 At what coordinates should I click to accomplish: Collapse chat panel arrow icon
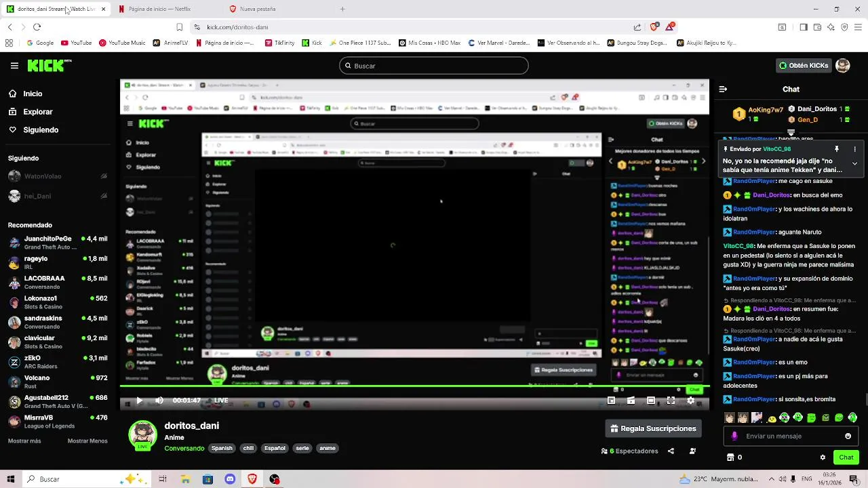coord(723,89)
